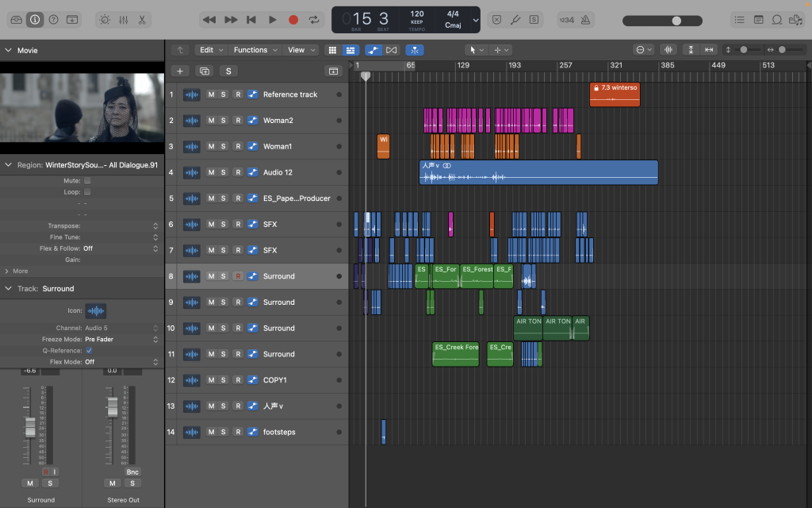Solo the Woman2 track
The image size is (812, 508).
223,121
